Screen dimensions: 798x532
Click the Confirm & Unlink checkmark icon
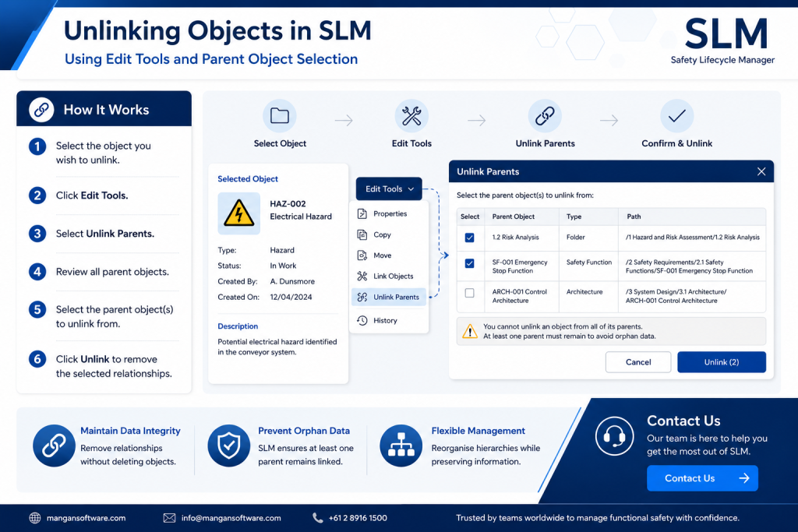[677, 116]
